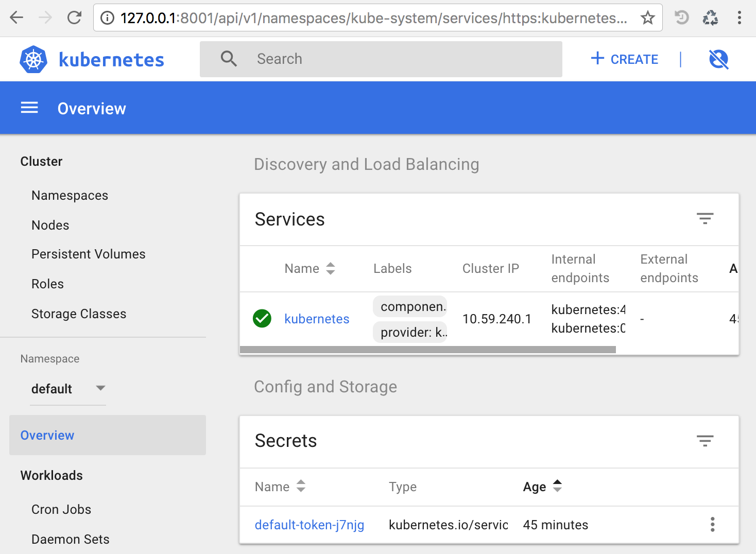Bookmark page with the star icon
This screenshot has width=756, height=554.
tap(647, 18)
